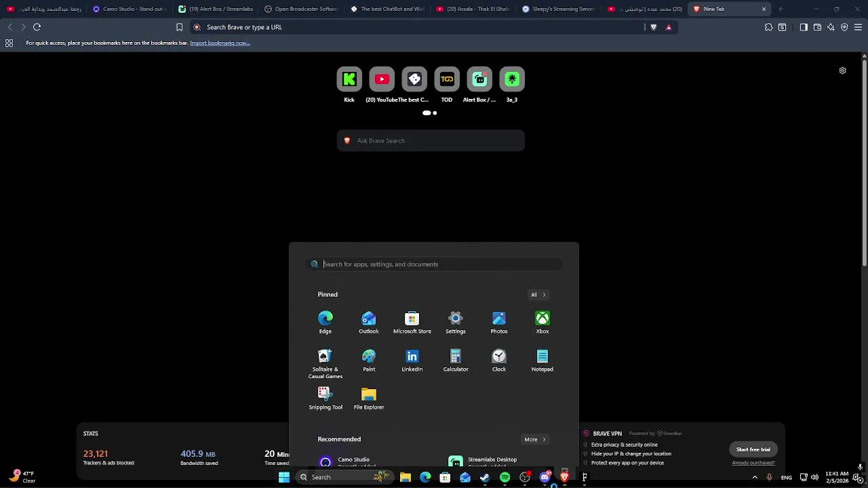
Task: Open Brave VPN toolbar icon
Action: pos(844,27)
